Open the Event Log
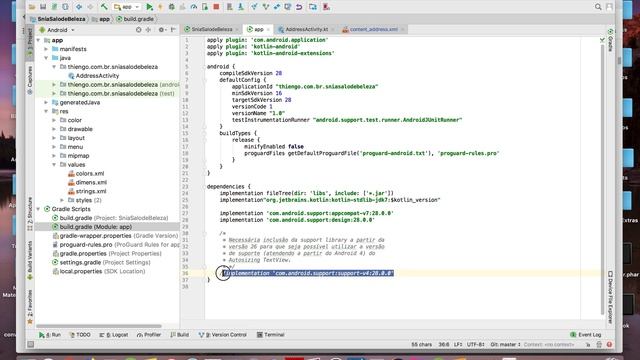640x360 pixels. (x=586, y=335)
